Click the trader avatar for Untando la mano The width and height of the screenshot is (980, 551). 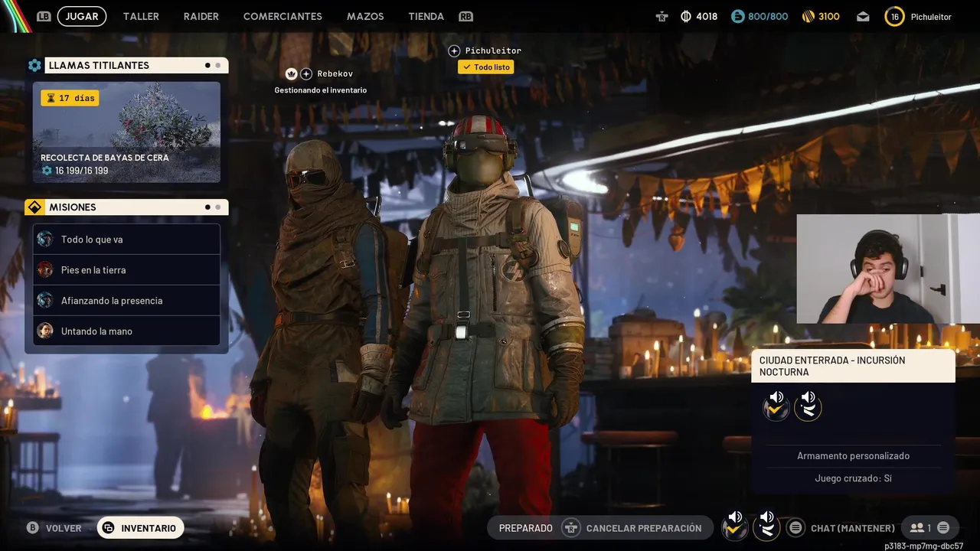coord(45,331)
